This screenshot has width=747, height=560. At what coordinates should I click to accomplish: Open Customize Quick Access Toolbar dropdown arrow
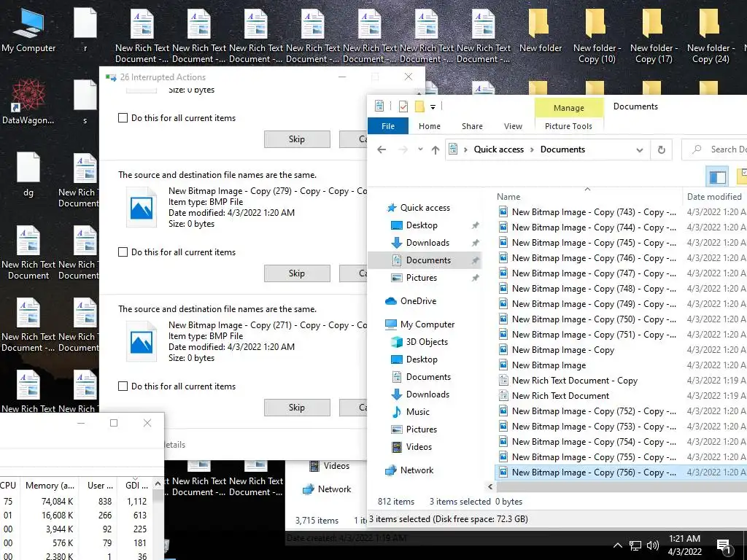click(x=433, y=107)
